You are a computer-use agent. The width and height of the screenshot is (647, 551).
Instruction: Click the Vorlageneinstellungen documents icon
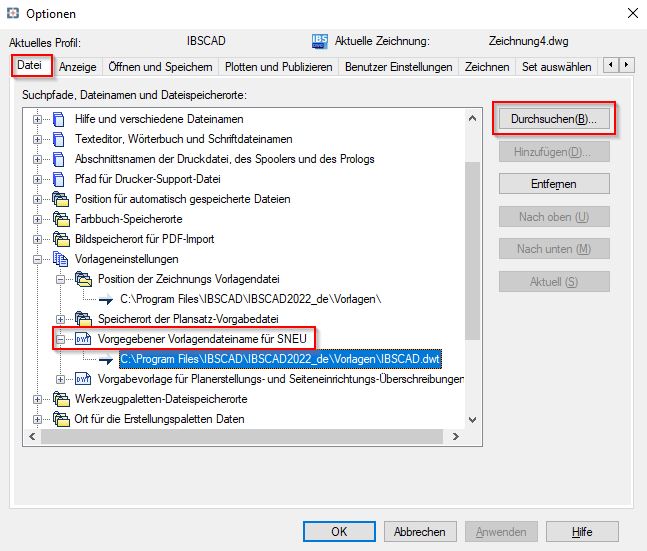60,259
